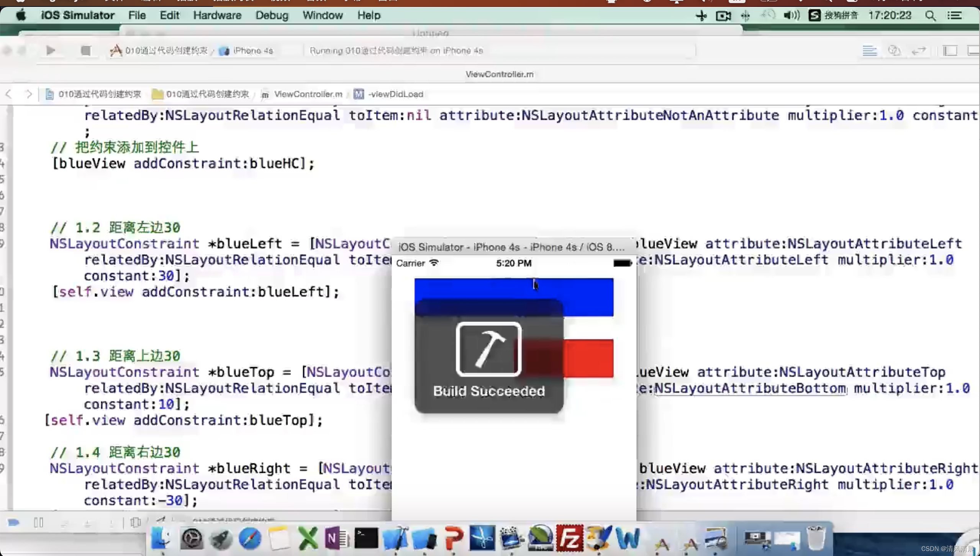Click the '[self.view addConstraint:blueTop];' line
The height and width of the screenshot is (556, 980).
coord(183,420)
